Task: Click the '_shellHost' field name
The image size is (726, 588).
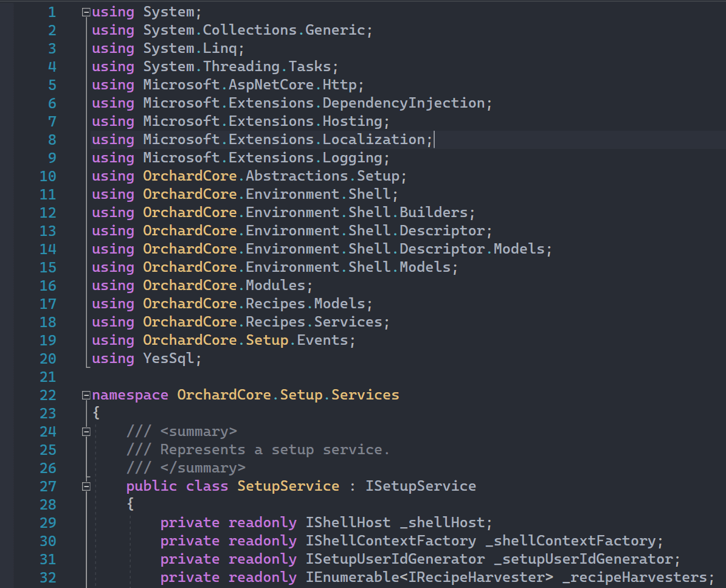Action: (442, 523)
